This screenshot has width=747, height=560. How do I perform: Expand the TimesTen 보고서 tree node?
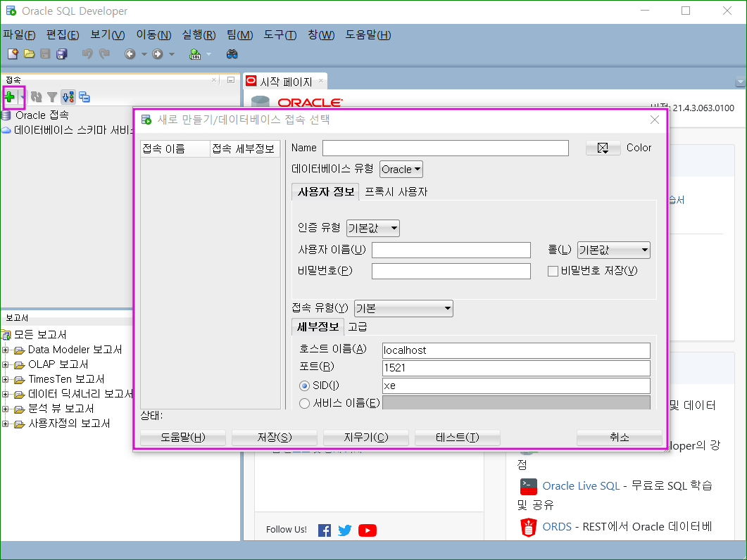(5, 379)
